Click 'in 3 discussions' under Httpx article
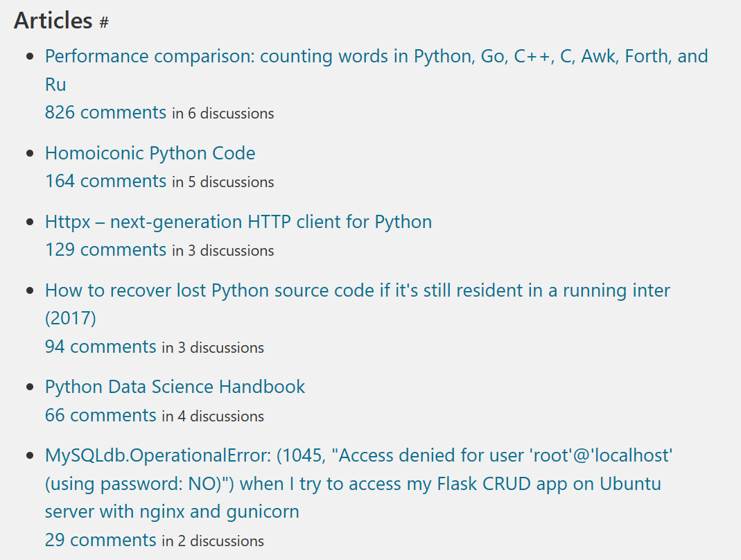This screenshot has height=560, width=741. (223, 251)
